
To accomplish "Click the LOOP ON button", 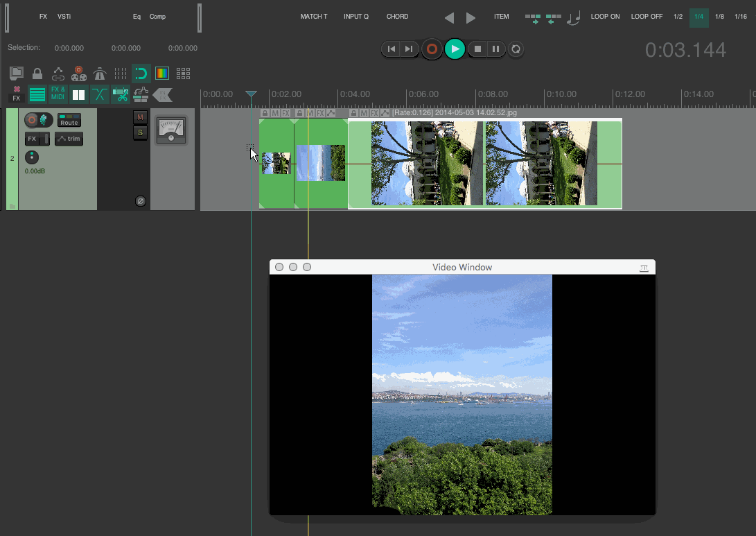I will click(x=605, y=17).
